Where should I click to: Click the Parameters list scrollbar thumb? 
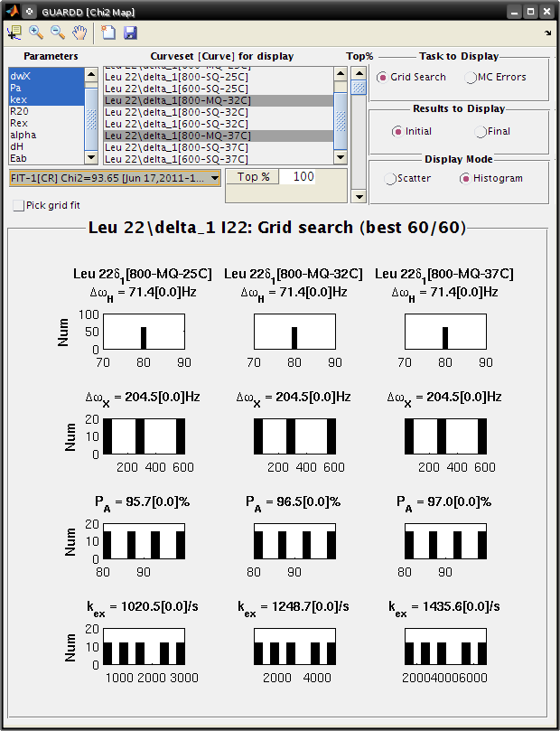91,119
